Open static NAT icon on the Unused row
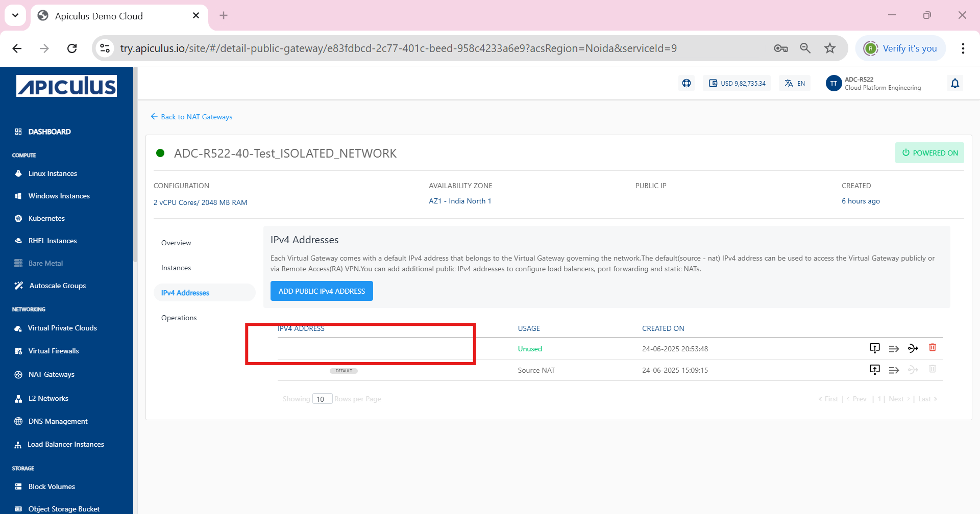 coord(913,348)
